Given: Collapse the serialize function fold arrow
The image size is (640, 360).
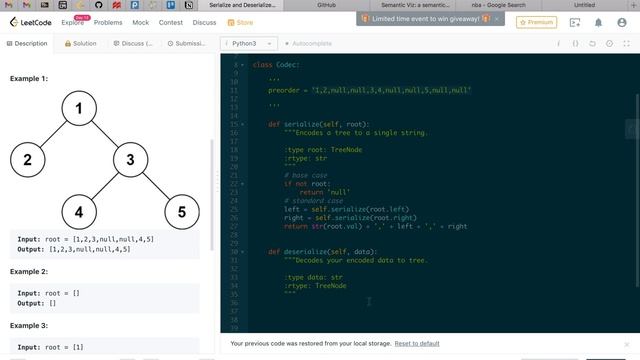Looking at the screenshot, I should tap(242, 124).
